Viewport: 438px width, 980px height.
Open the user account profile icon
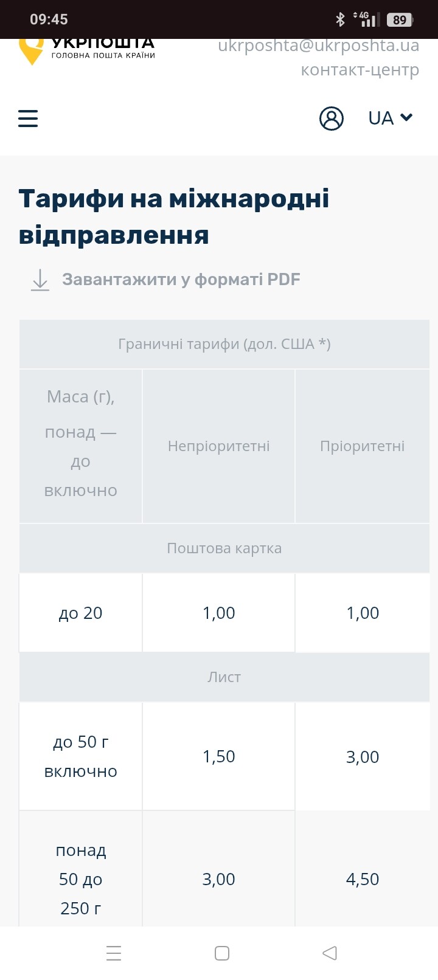tap(332, 118)
